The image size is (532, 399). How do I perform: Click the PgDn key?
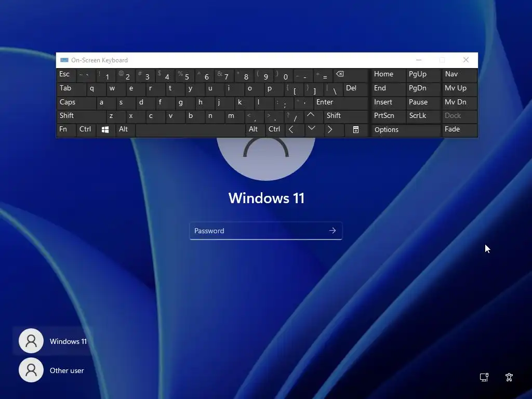coord(423,89)
